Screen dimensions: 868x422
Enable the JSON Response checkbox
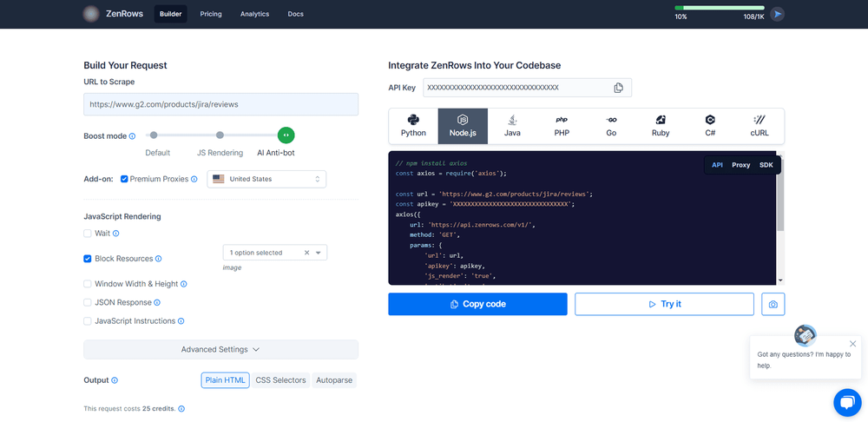click(x=88, y=302)
